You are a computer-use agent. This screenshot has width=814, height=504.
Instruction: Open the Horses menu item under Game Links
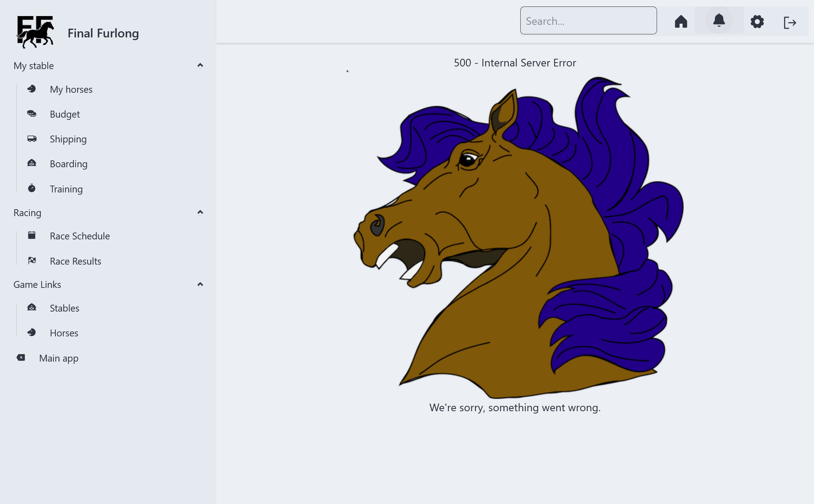tap(64, 333)
